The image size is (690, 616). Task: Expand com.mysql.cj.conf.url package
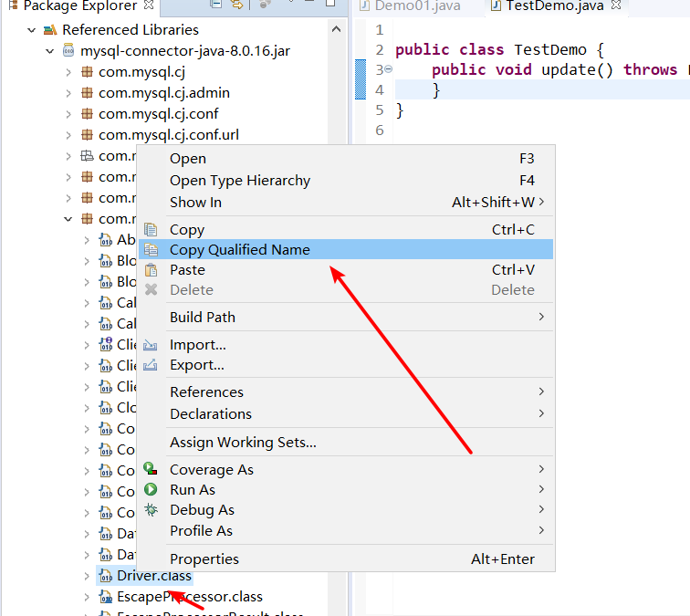pos(68,135)
